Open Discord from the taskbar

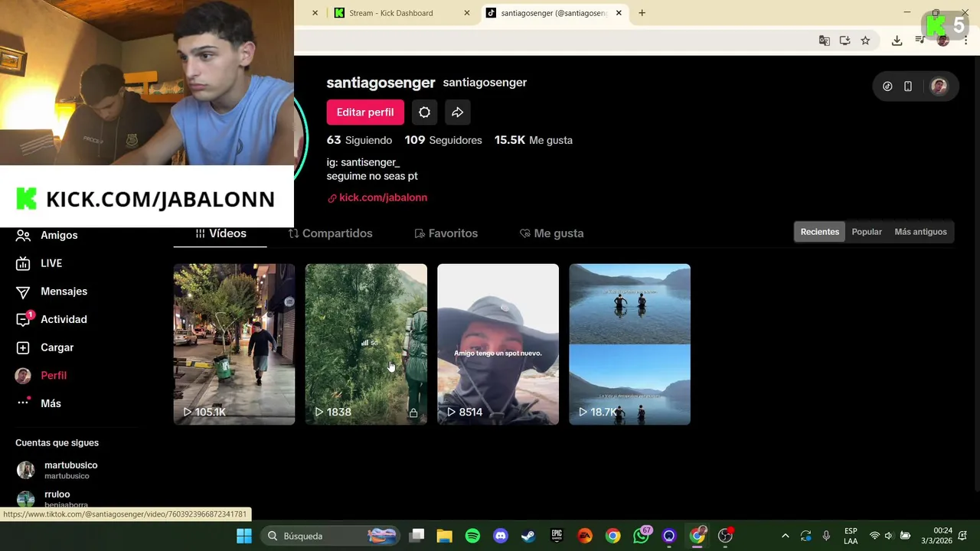pos(501,536)
